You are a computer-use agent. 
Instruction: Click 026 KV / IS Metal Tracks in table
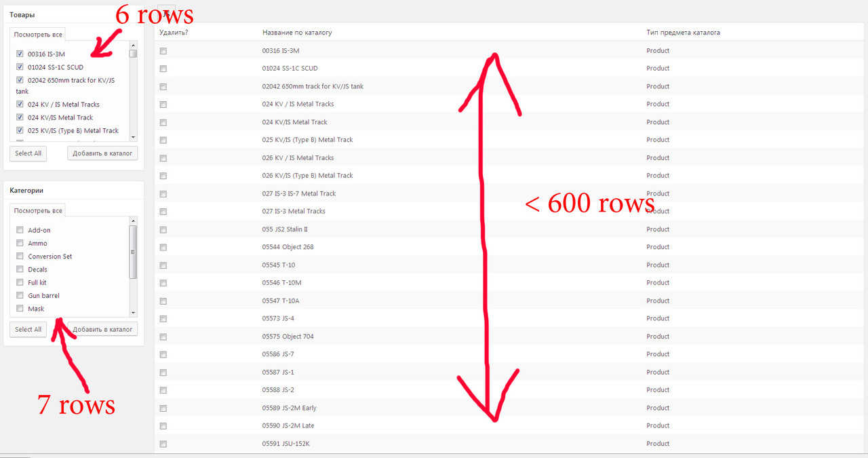click(298, 157)
